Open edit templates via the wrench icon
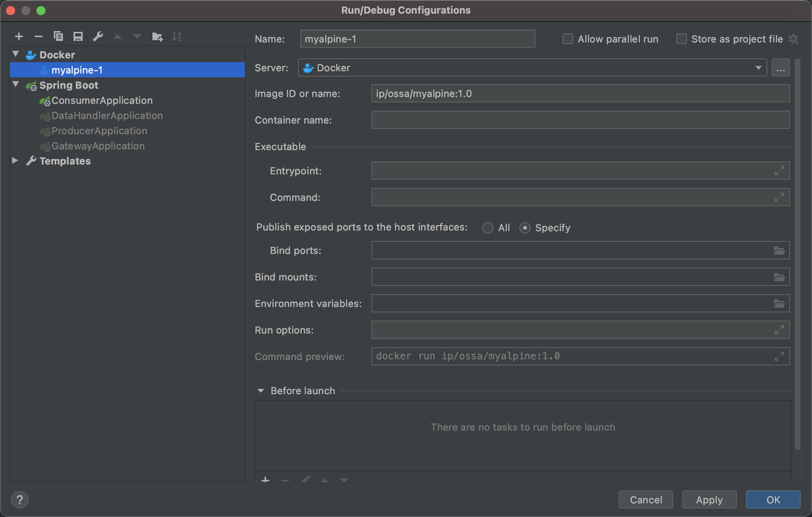Viewport: 812px width, 517px height. pyautogui.click(x=98, y=36)
